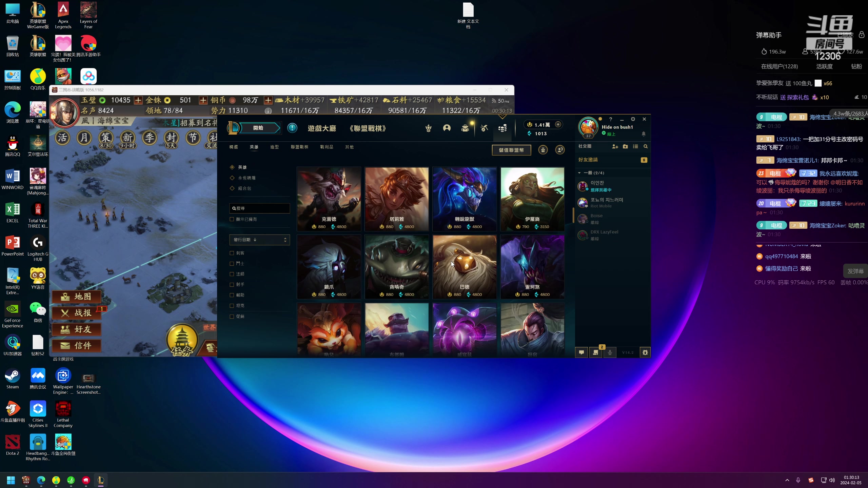Click the add folder icon in social panel
This screenshot has height=488, width=868.
tap(625, 146)
